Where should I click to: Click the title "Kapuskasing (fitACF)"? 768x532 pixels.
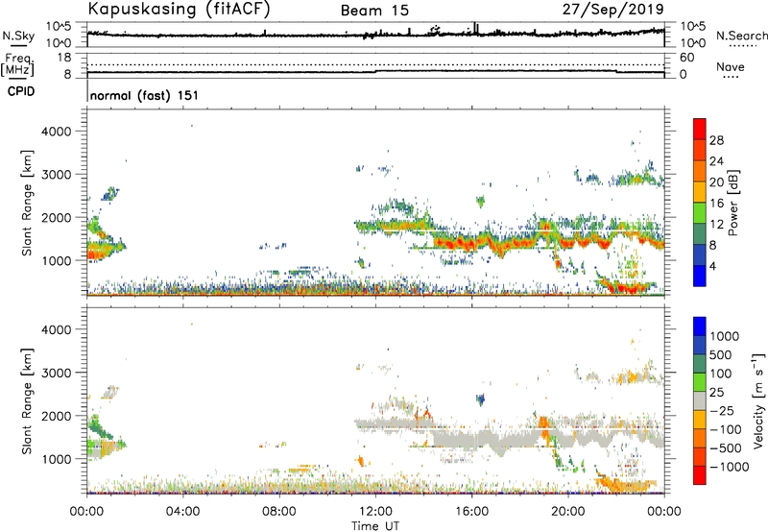(179, 9)
